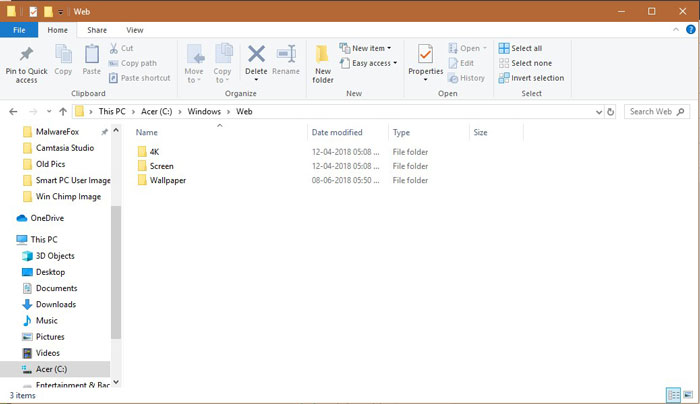Click Invert selection
Screen dimensions: 700x404
pyautogui.click(x=531, y=78)
